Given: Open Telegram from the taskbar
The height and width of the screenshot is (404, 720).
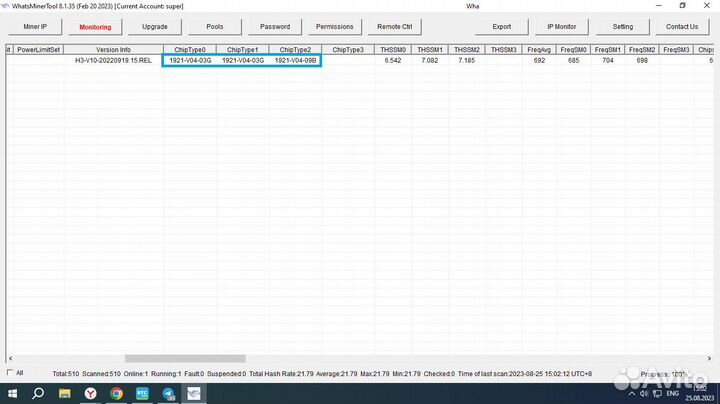Looking at the screenshot, I should [168, 394].
